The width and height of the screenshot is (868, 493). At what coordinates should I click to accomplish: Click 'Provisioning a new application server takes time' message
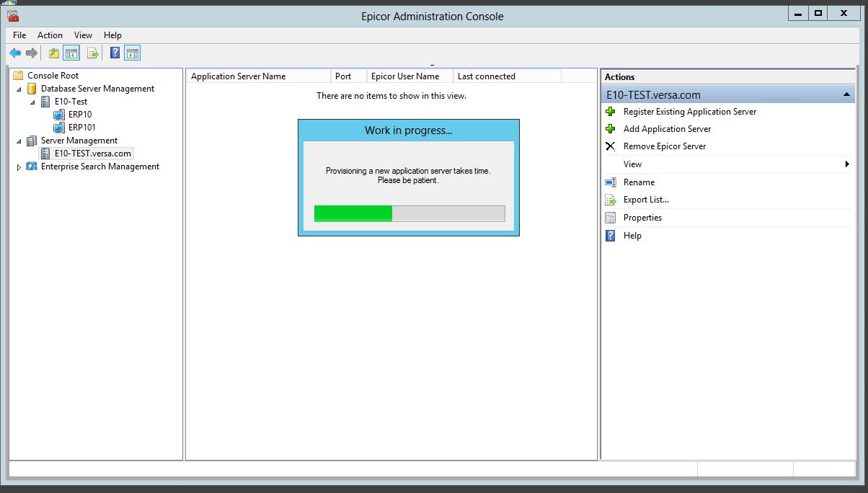click(408, 171)
